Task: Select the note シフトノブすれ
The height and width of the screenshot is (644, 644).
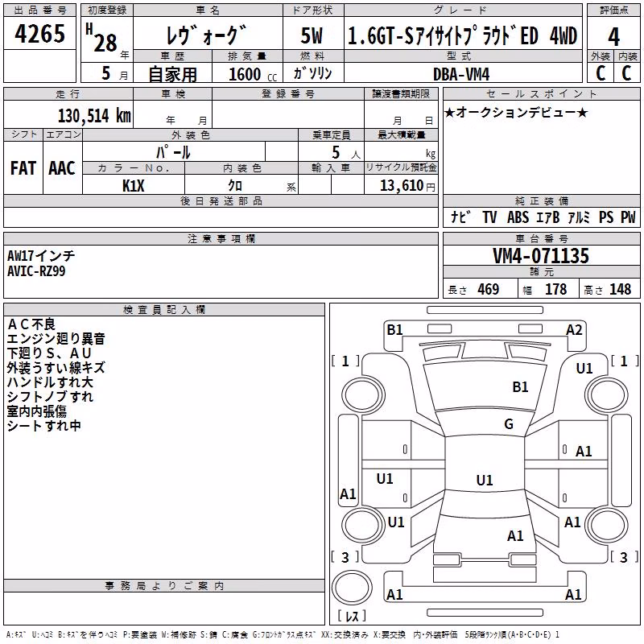Action: tap(50, 396)
